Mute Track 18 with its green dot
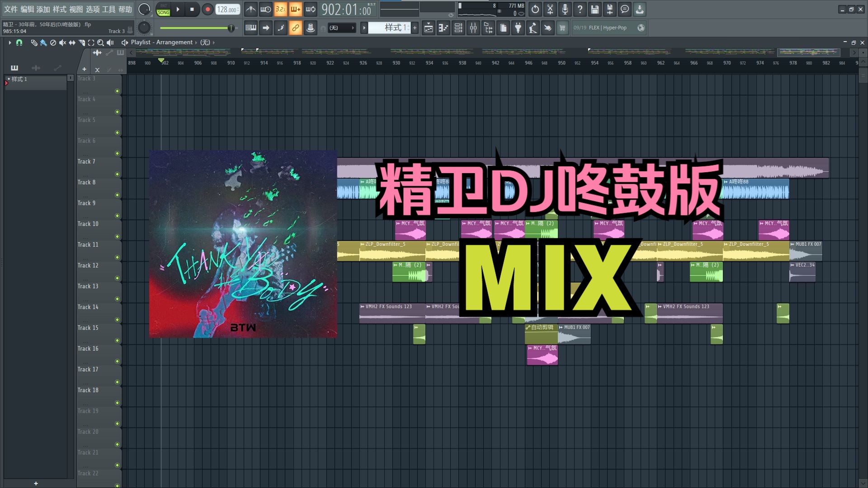868x488 pixels. point(117,403)
